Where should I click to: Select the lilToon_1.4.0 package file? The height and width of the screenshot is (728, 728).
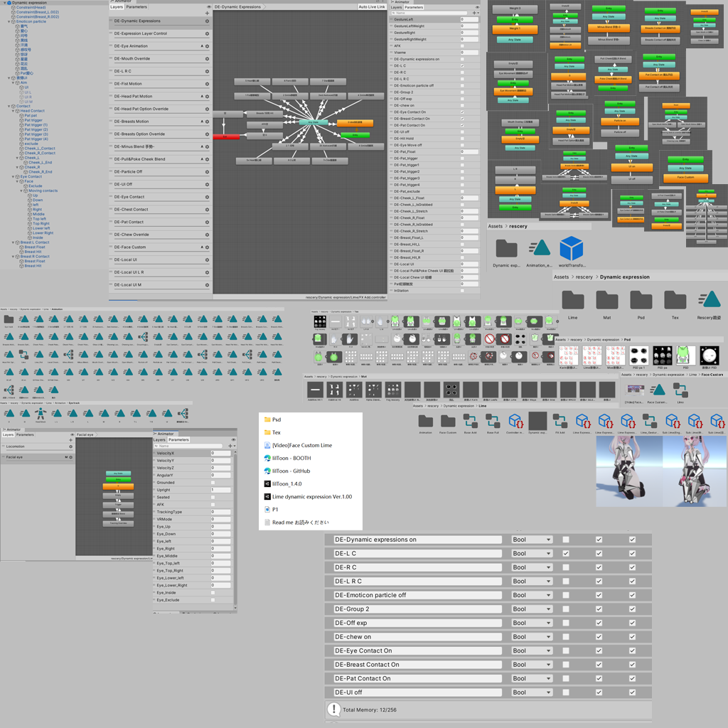click(x=287, y=483)
